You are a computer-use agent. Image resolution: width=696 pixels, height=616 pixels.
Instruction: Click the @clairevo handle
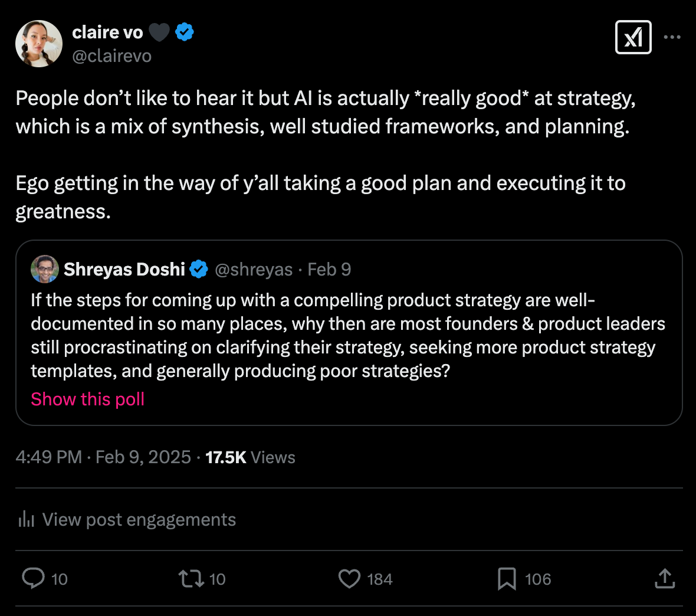pyautogui.click(x=111, y=55)
